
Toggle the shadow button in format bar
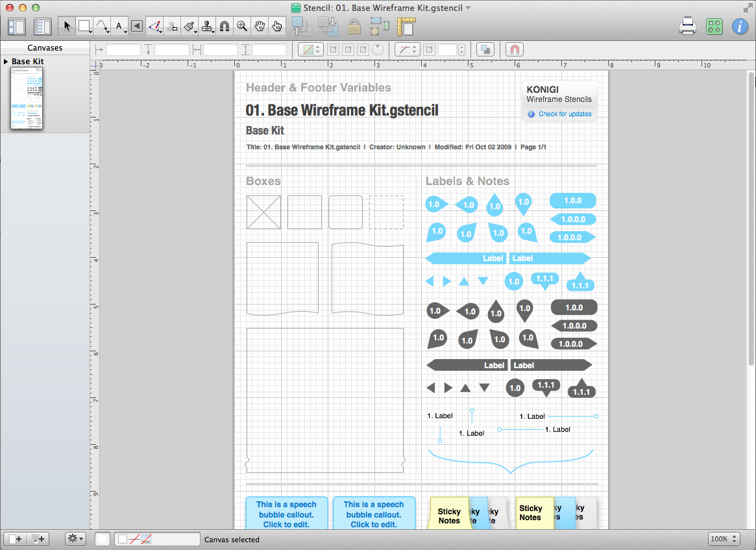click(x=485, y=49)
